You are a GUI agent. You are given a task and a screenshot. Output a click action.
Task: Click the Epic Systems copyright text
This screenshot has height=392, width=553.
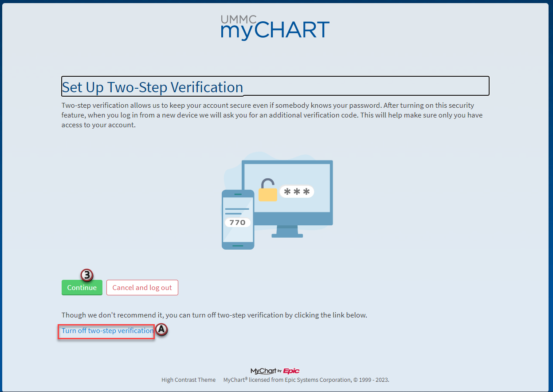pyautogui.click(x=306, y=380)
